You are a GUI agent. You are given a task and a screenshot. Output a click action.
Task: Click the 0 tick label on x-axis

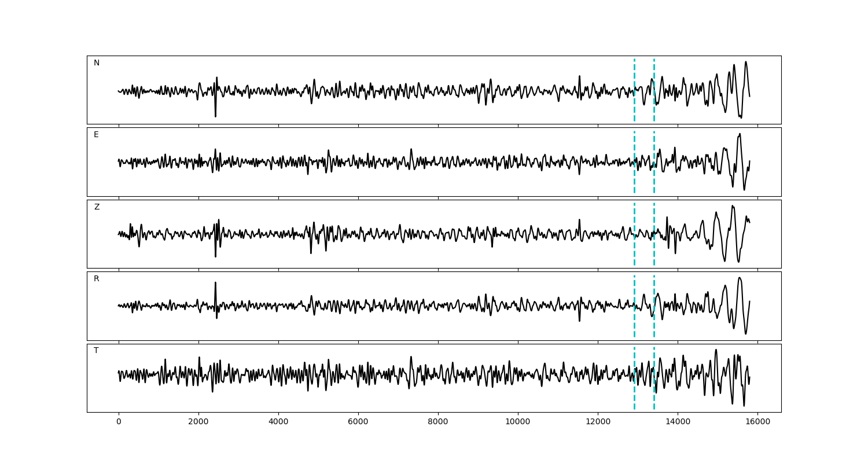[x=119, y=422]
